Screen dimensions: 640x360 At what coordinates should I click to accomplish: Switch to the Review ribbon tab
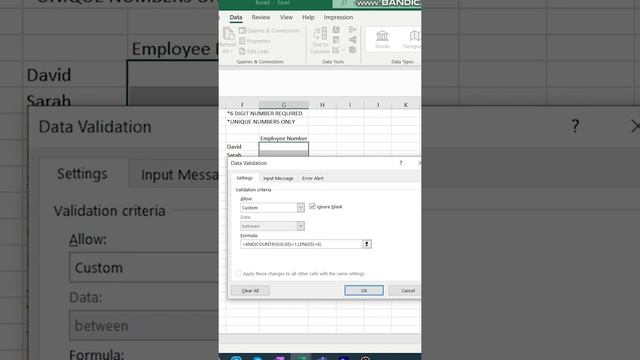pos(261,18)
